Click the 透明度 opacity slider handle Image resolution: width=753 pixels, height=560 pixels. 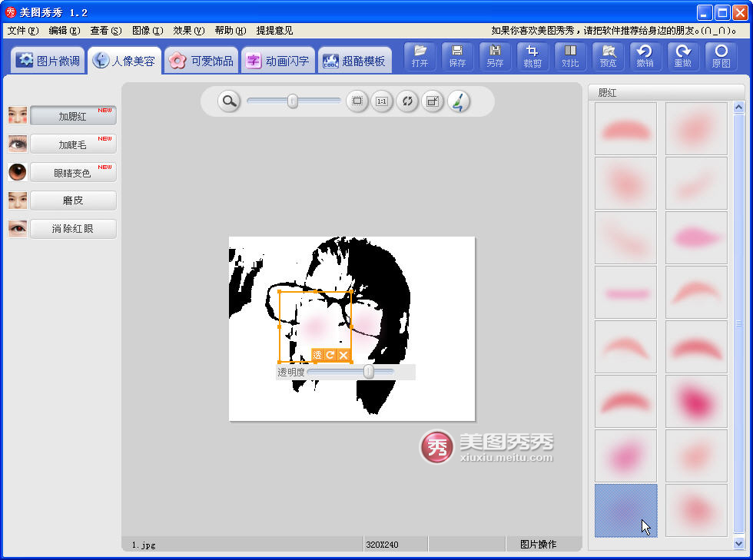369,372
